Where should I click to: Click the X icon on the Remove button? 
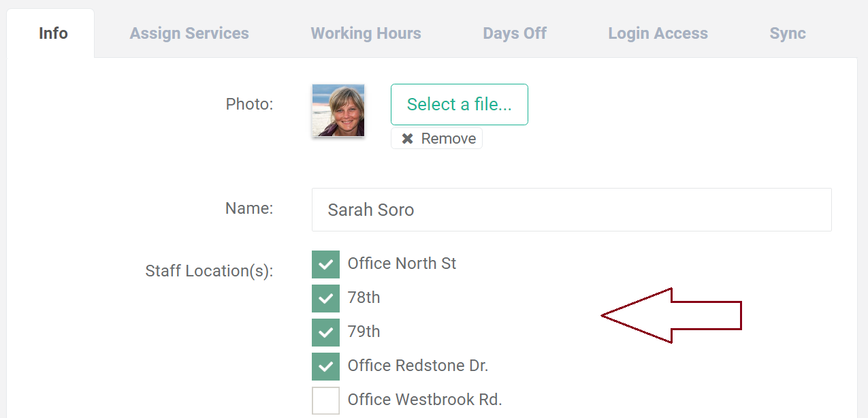[408, 138]
